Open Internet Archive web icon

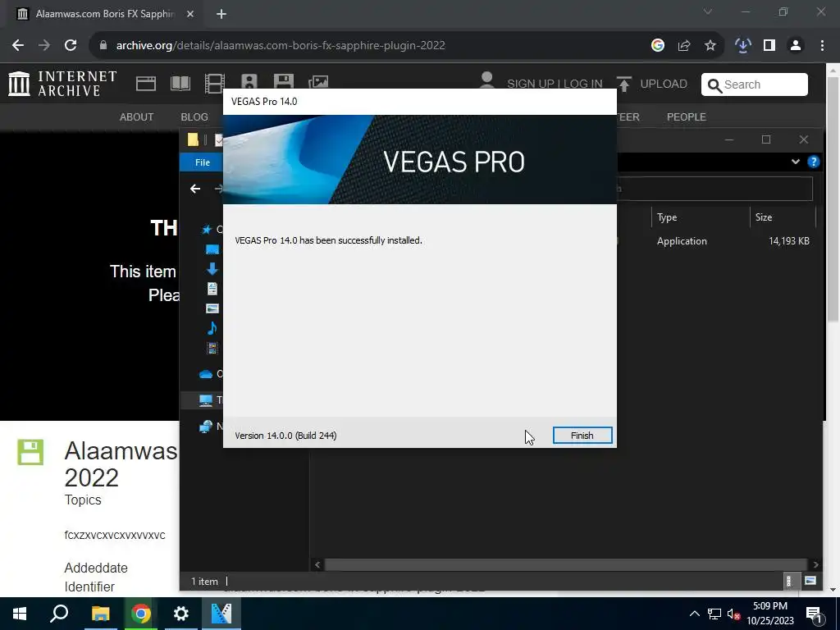tap(146, 84)
